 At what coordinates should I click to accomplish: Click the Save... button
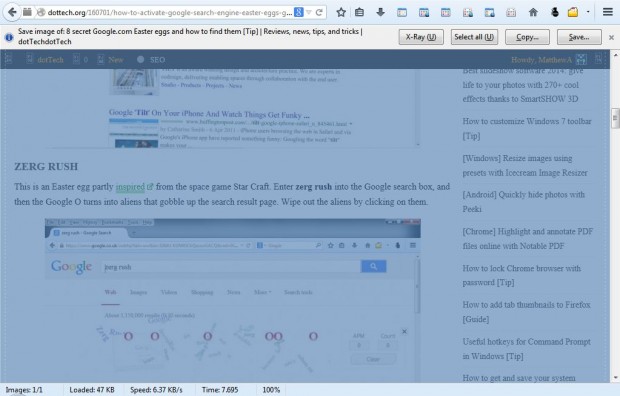pos(579,37)
